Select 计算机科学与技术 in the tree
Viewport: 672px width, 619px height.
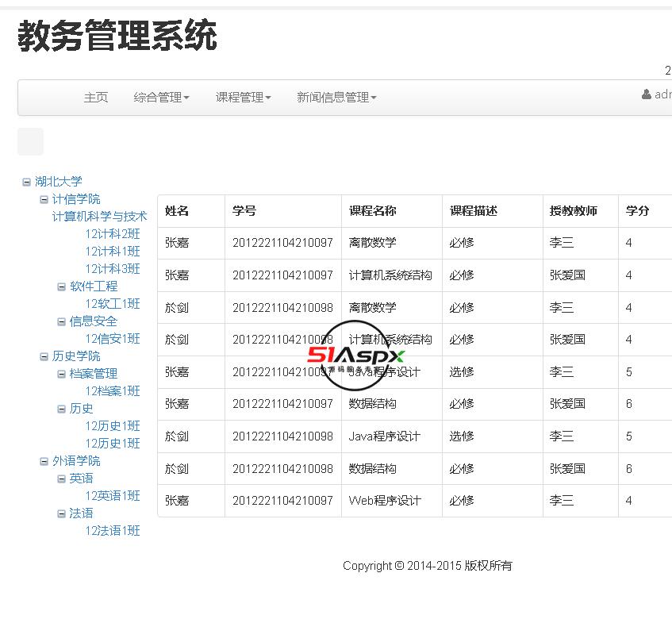100,217
